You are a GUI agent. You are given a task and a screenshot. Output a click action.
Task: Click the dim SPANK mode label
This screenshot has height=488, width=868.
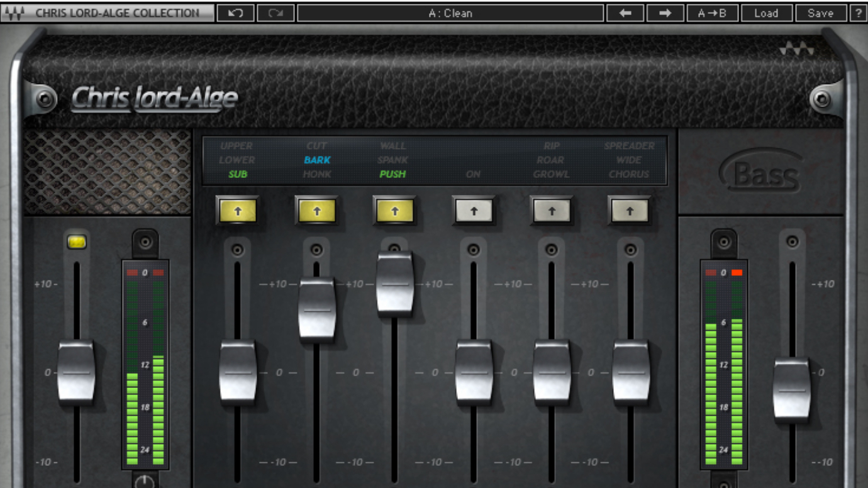tap(392, 160)
